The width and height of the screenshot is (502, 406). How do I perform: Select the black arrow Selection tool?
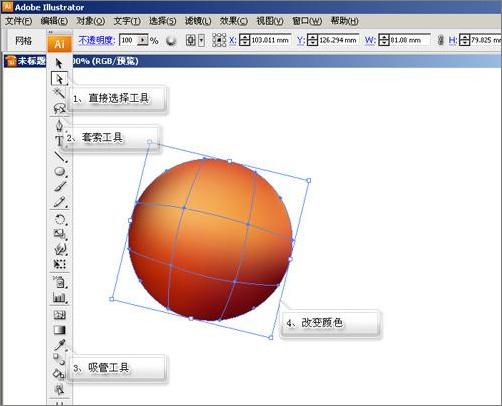point(59,63)
